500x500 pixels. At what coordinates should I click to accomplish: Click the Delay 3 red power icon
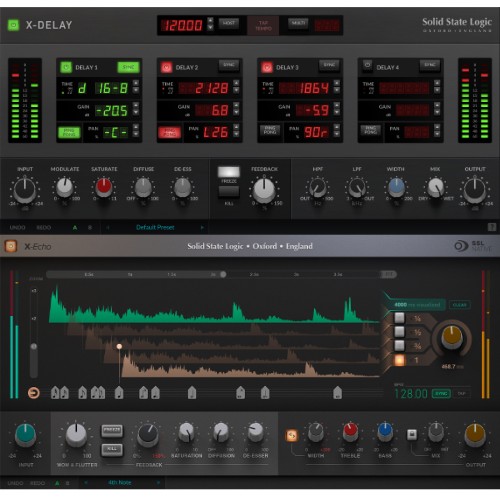[267, 67]
